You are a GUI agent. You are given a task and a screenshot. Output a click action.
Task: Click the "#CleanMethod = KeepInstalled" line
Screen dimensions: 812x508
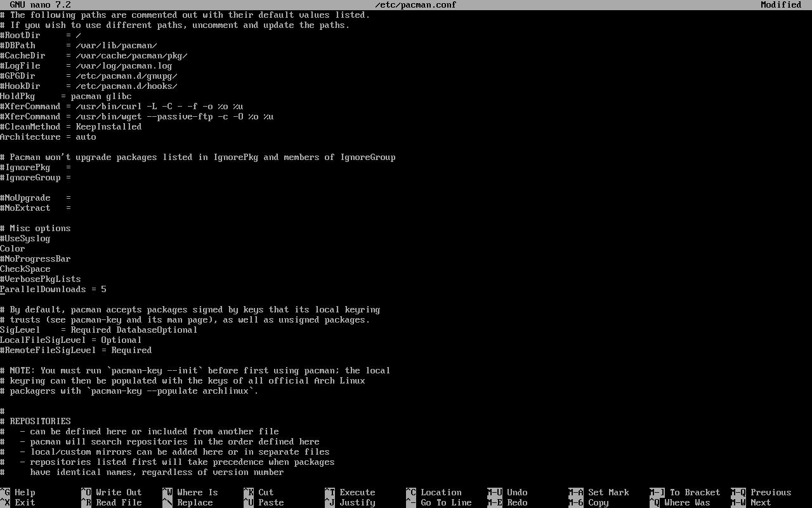pos(71,126)
